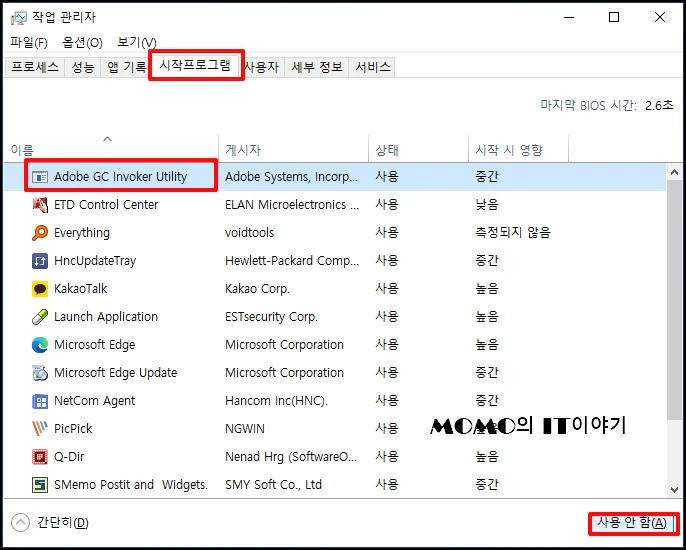Select the Microsoft Edge row name

click(x=94, y=345)
